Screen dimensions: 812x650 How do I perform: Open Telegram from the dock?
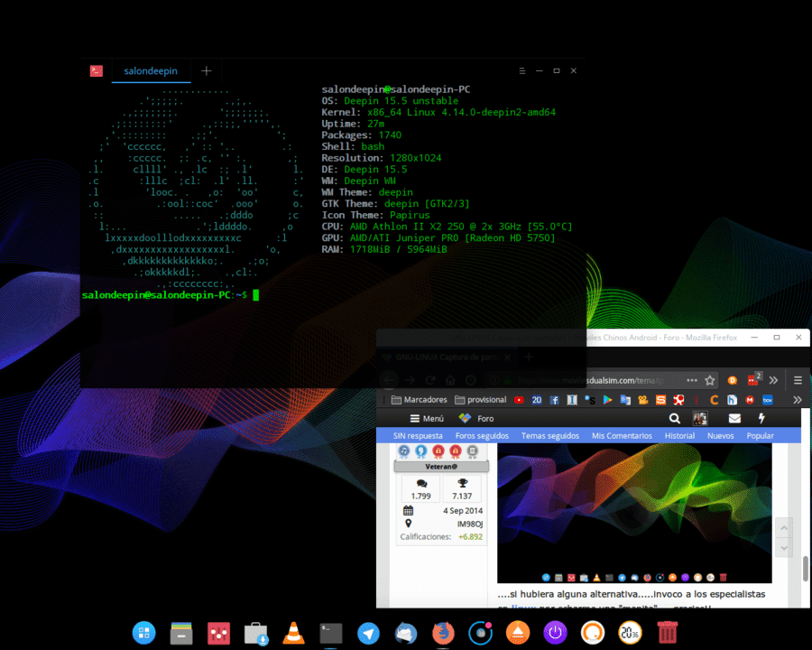coord(368,633)
